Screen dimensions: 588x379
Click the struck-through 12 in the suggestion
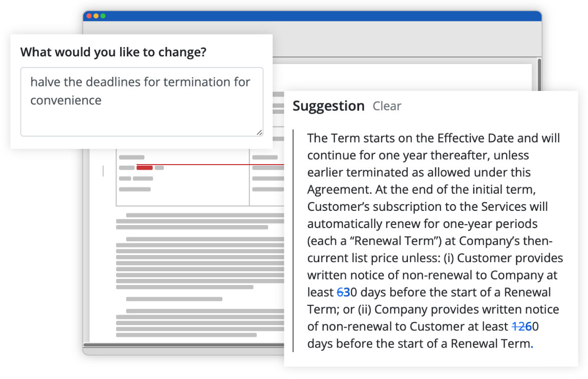pos(517,326)
